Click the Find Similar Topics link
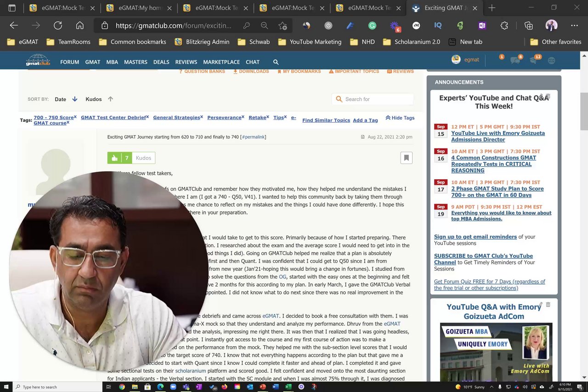This screenshot has width=588, height=392. click(326, 120)
